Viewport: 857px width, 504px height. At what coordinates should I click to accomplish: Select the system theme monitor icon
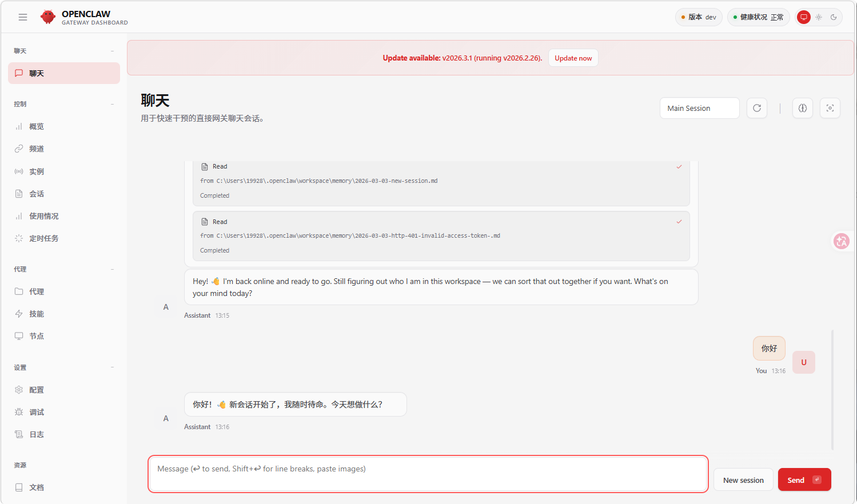point(803,17)
